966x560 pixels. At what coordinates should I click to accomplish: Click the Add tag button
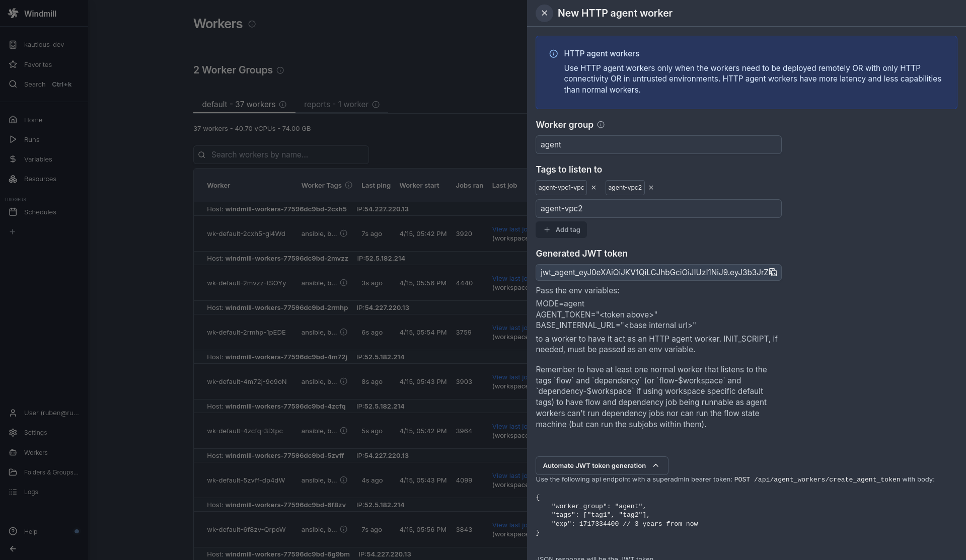pyautogui.click(x=561, y=229)
